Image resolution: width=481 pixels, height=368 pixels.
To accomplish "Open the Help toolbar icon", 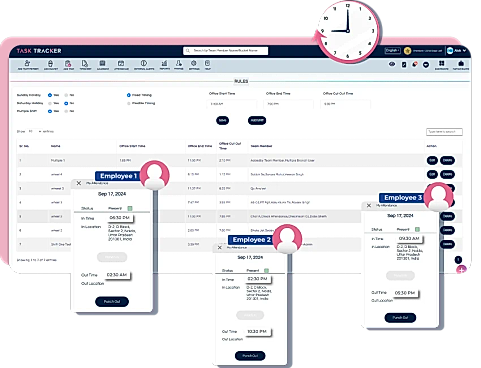I will click(207, 65).
